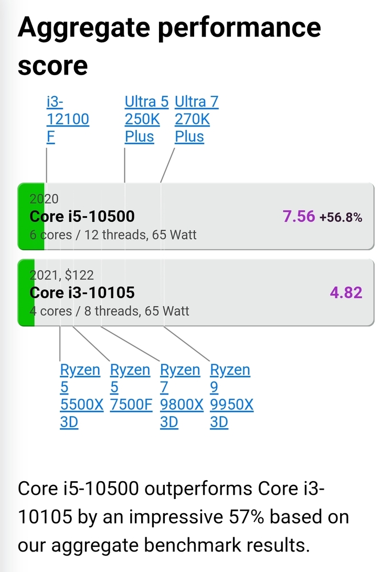Click the 6 cores / 12 threads spec
The height and width of the screenshot is (572, 392).
click(113, 235)
